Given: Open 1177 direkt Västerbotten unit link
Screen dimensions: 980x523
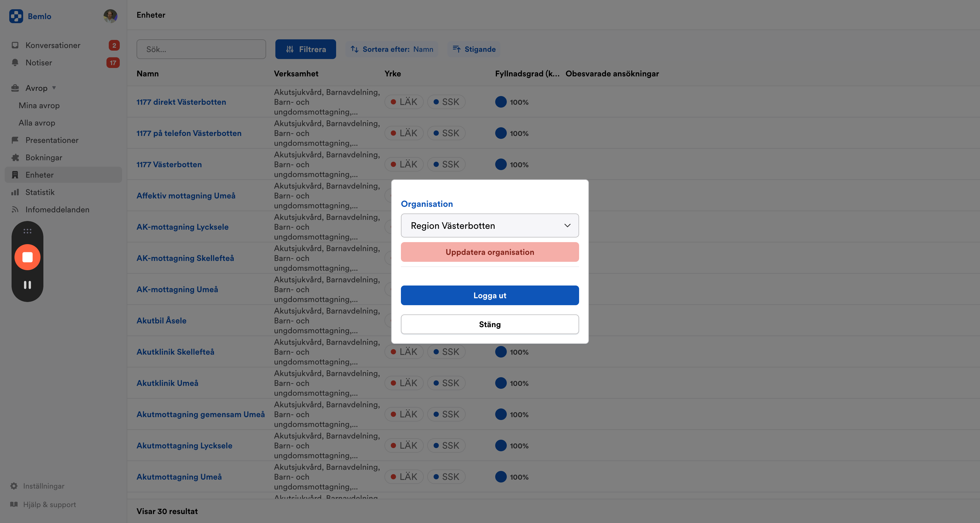Looking at the screenshot, I should 181,102.
